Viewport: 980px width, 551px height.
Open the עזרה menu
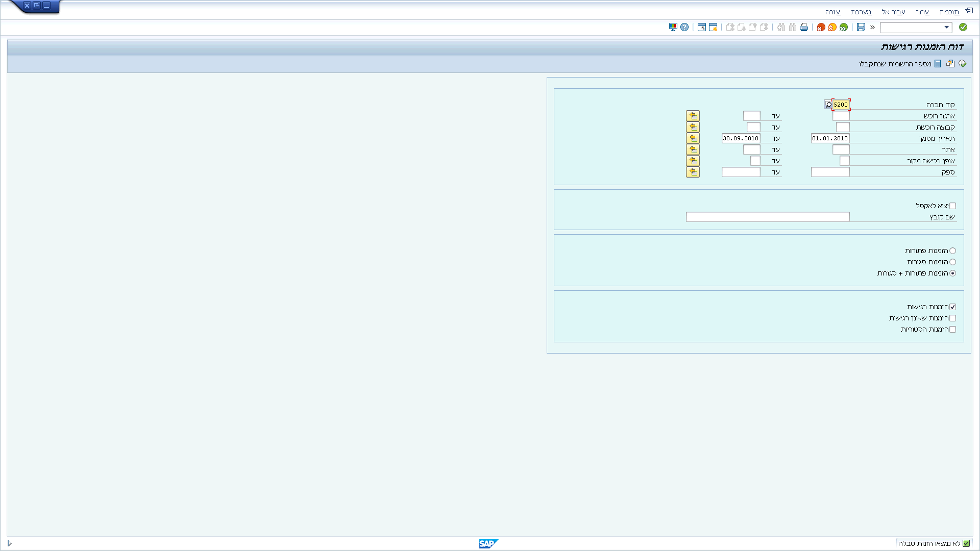click(832, 12)
